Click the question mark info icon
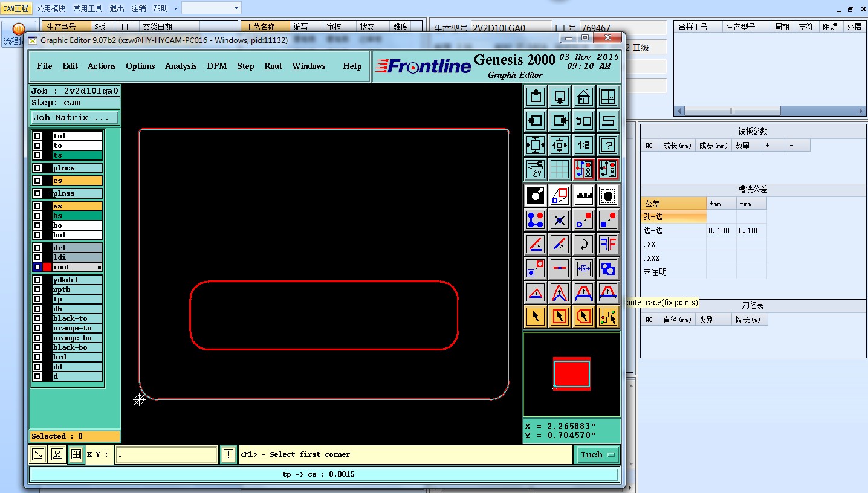The image size is (868, 493). [607, 145]
